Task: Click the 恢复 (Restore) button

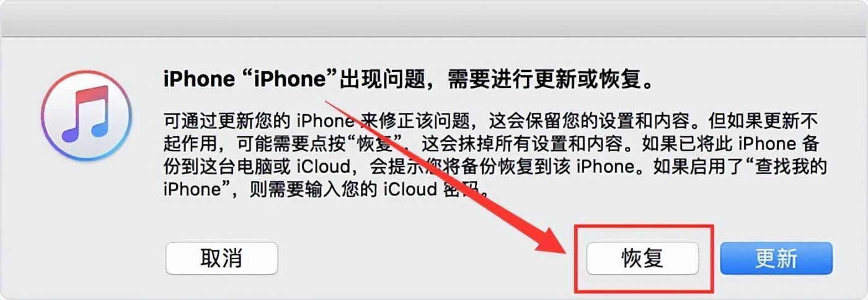Action: click(643, 258)
